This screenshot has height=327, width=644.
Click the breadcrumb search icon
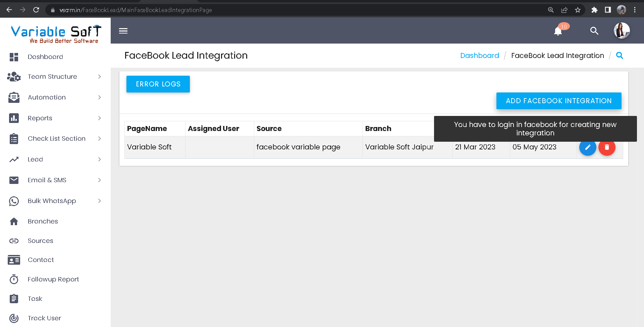tap(620, 56)
